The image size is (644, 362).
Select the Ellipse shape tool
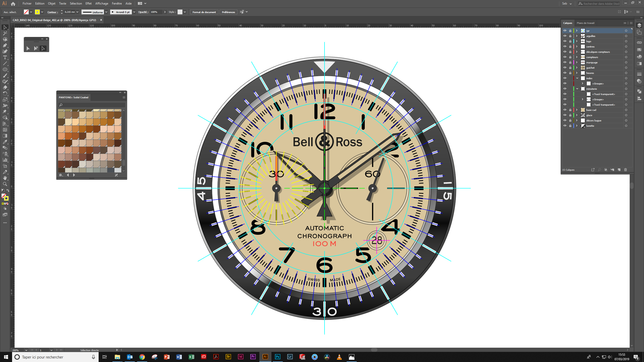pyautogui.click(x=5, y=69)
